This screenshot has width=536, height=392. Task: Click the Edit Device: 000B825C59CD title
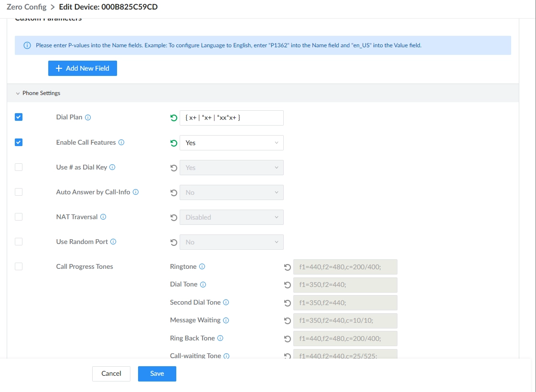tap(108, 7)
